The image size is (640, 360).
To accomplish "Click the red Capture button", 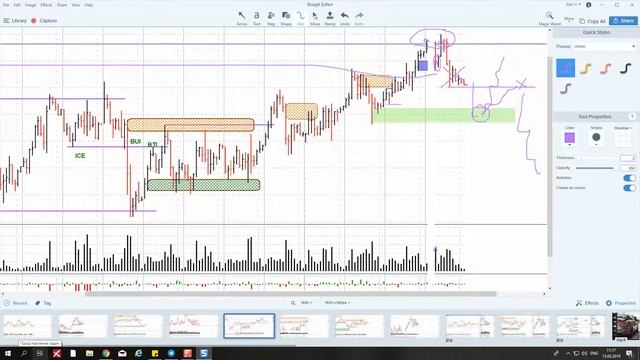I will pyautogui.click(x=44, y=20).
